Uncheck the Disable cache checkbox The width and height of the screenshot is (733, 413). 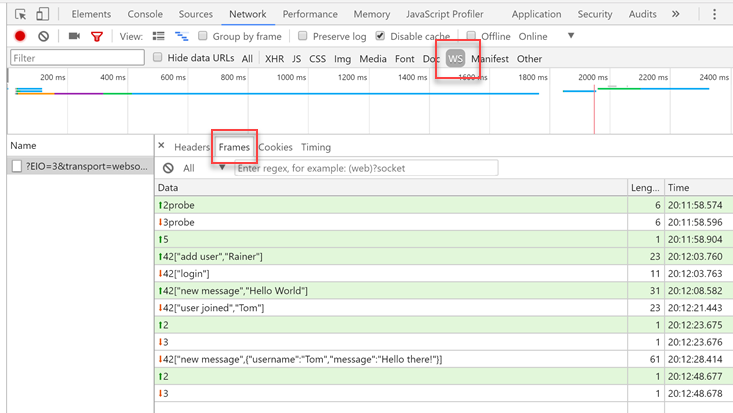coord(380,37)
